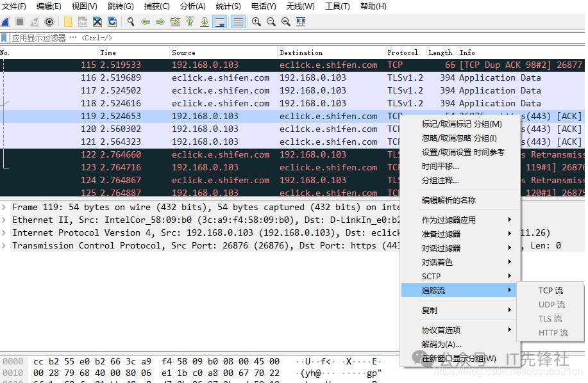
Task: Open the 分析(A) menu
Action: point(193,6)
